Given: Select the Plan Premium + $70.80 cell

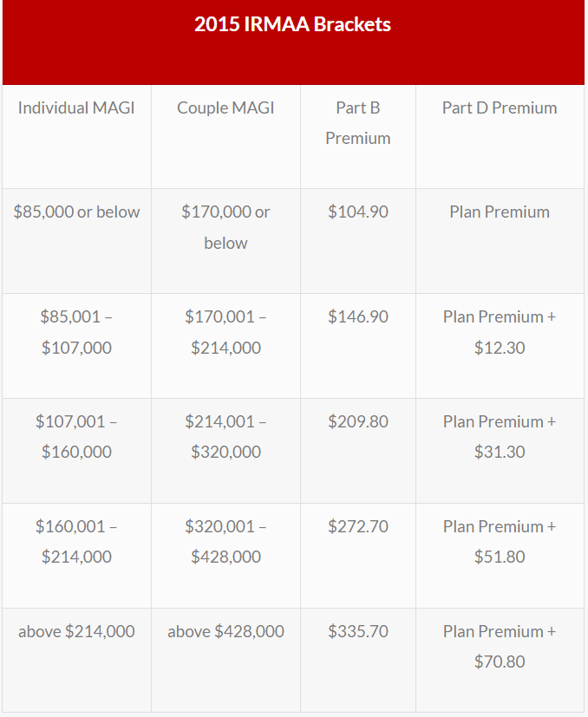Looking at the screenshot, I should (x=500, y=647).
